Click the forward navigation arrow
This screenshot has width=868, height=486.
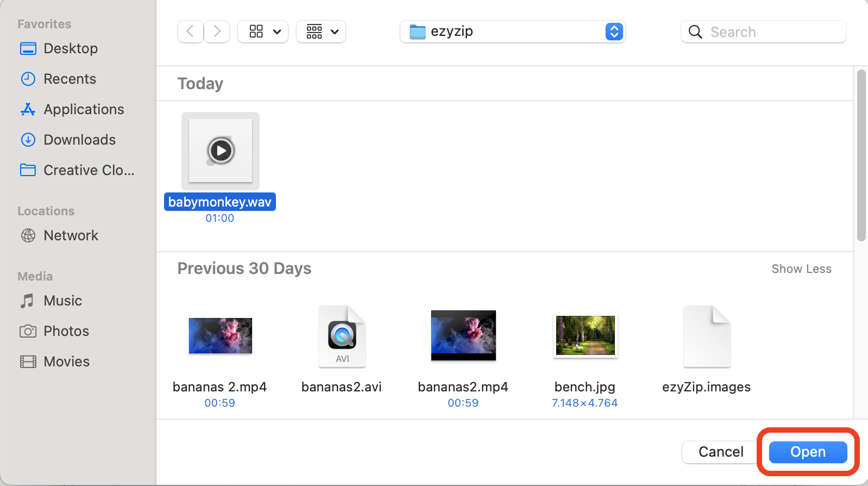coord(217,32)
